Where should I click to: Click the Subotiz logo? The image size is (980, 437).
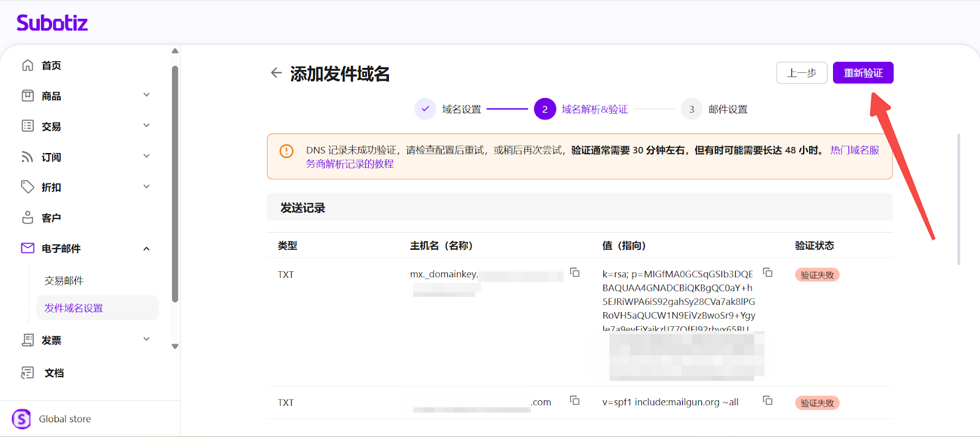point(52,23)
